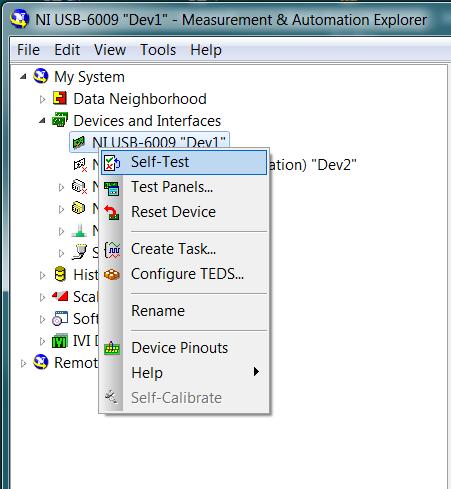Click the Device Pinouts icon
451x489 pixels.
pyautogui.click(x=112, y=348)
